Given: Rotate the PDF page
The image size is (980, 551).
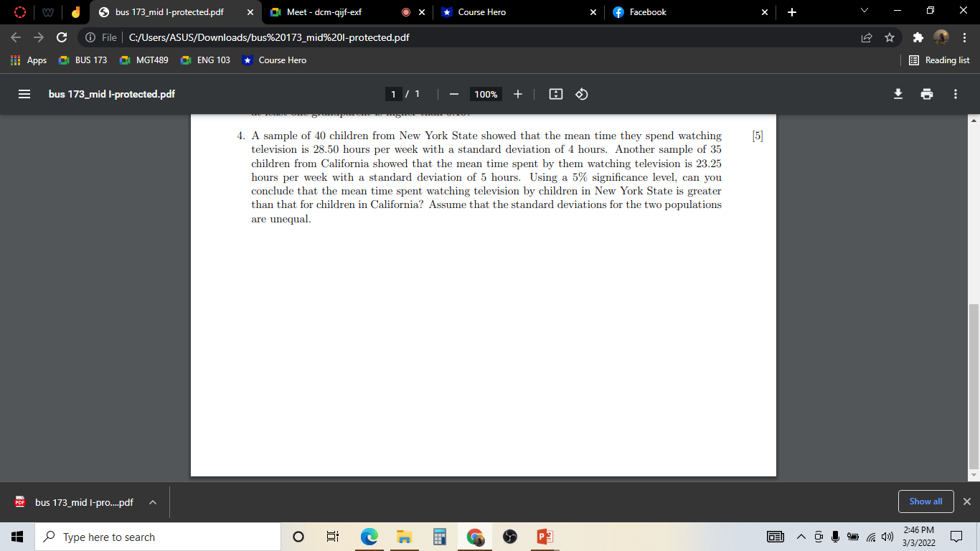Looking at the screenshot, I should pyautogui.click(x=581, y=93).
